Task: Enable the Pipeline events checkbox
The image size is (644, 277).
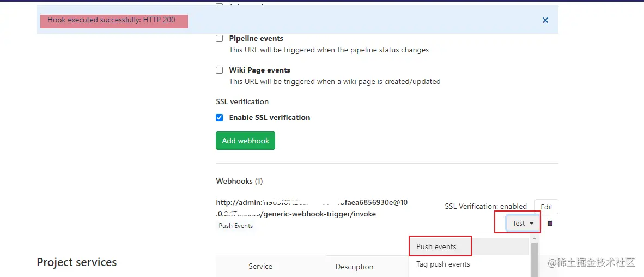Action: point(220,39)
